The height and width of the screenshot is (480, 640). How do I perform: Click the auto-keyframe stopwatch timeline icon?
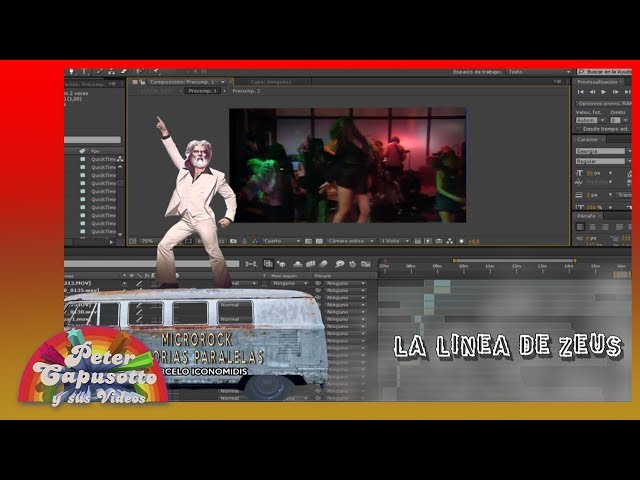352,264
